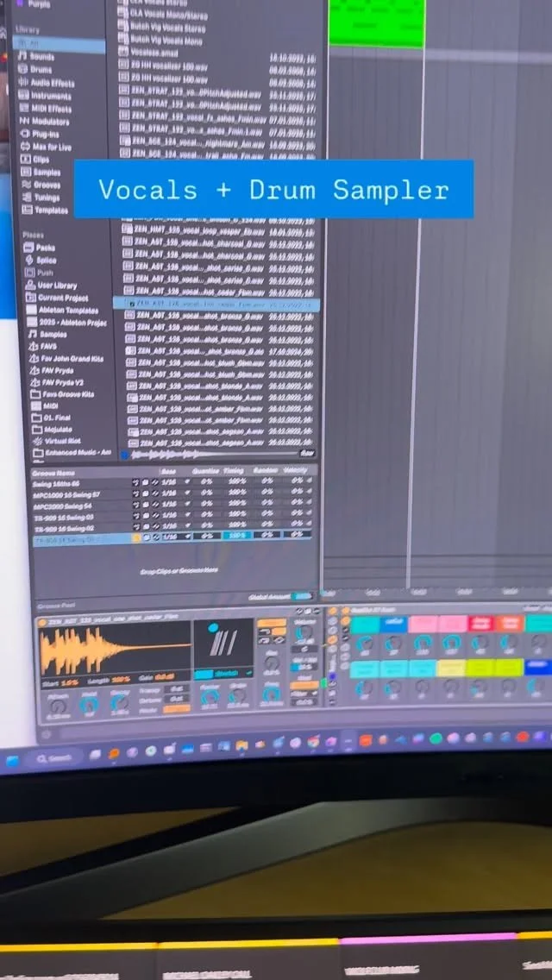Viewport: 552px width, 980px height.
Task: Open Base dropdown for MPC1000 16 Swing 57
Action: 175,493
